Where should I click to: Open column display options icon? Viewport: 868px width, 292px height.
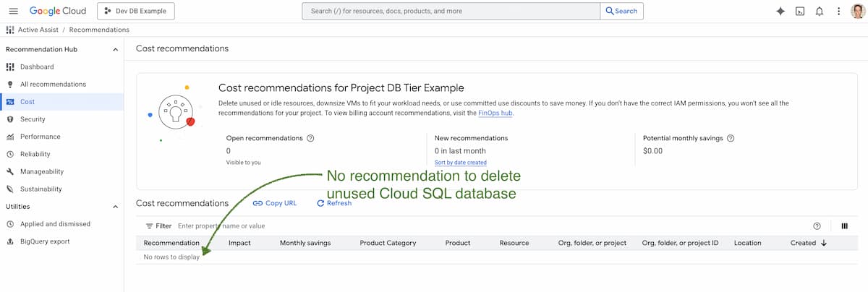point(844,226)
